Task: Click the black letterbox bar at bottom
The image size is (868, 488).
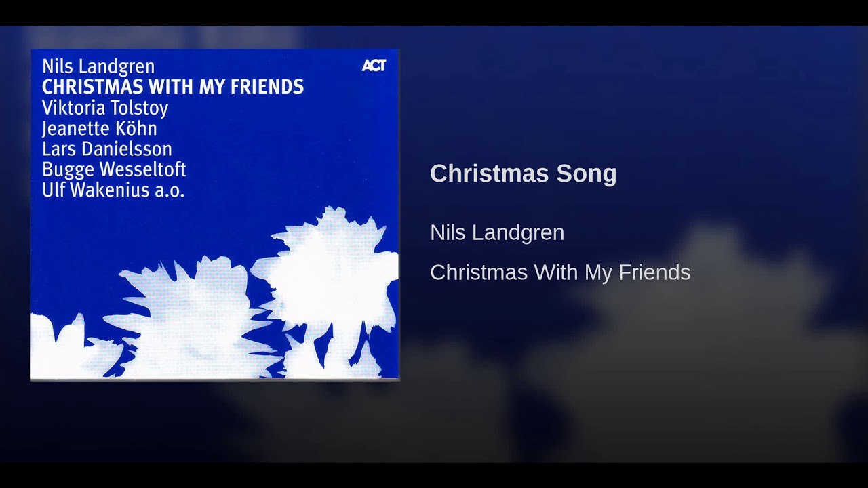Action: (434, 475)
